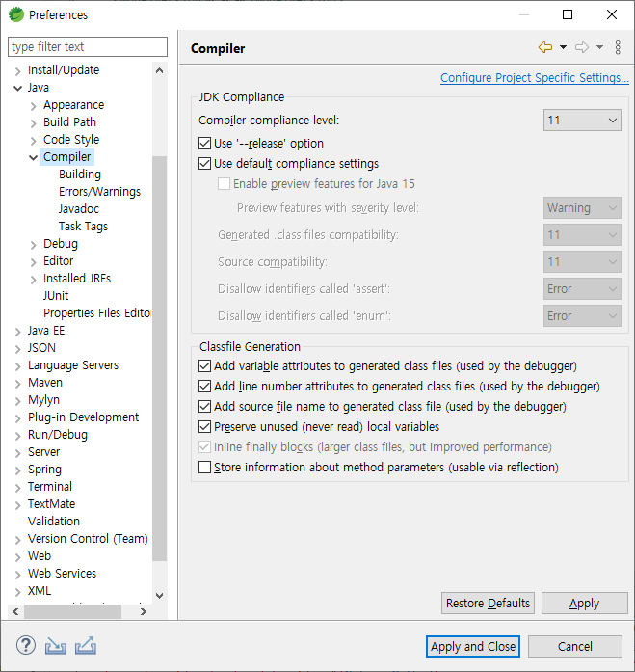Enable Store information about method parameters

click(x=204, y=468)
